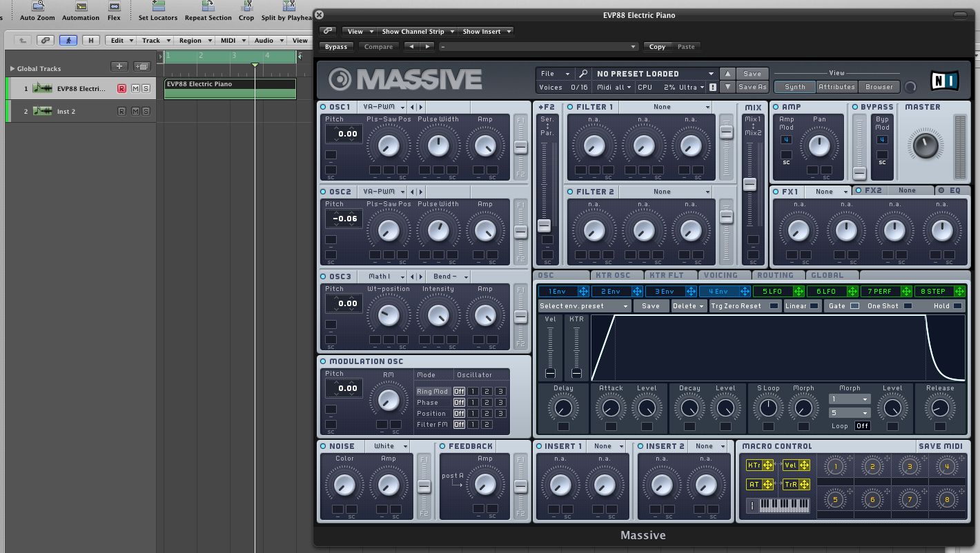Viewport: 980px width, 553px height.
Task: Click the exclamation warning icon next to CPU
Action: (712, 88)
